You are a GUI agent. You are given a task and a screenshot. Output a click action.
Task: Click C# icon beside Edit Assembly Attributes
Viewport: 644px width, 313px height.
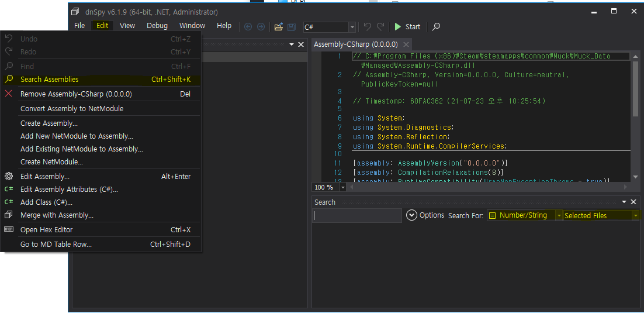point(9,189)
